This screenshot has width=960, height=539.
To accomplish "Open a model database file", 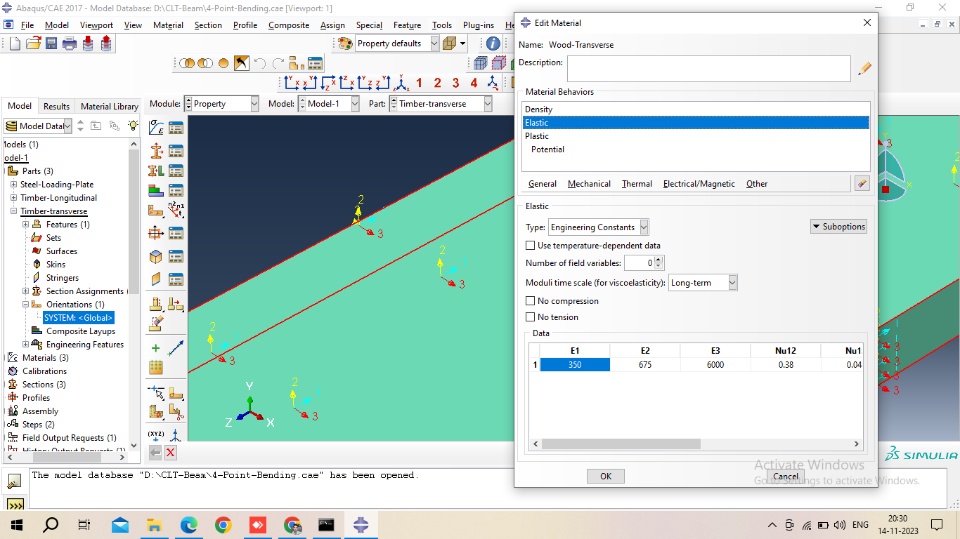I will pos(33,43).
